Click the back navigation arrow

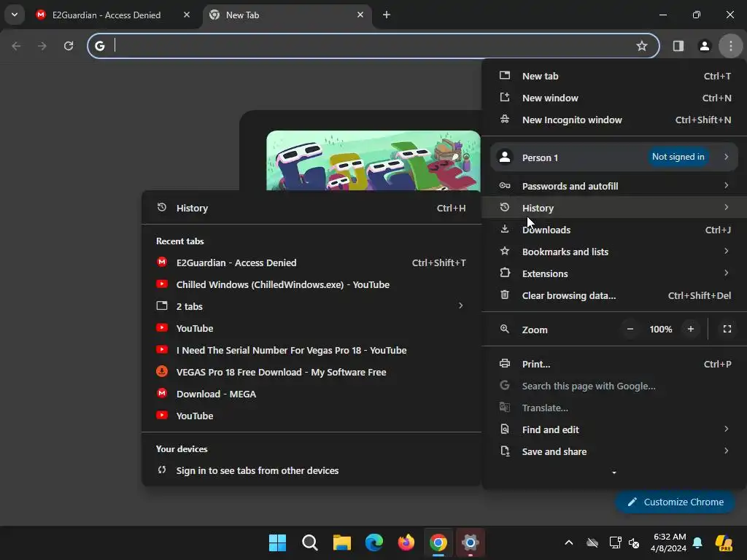[x=16, y=46]
